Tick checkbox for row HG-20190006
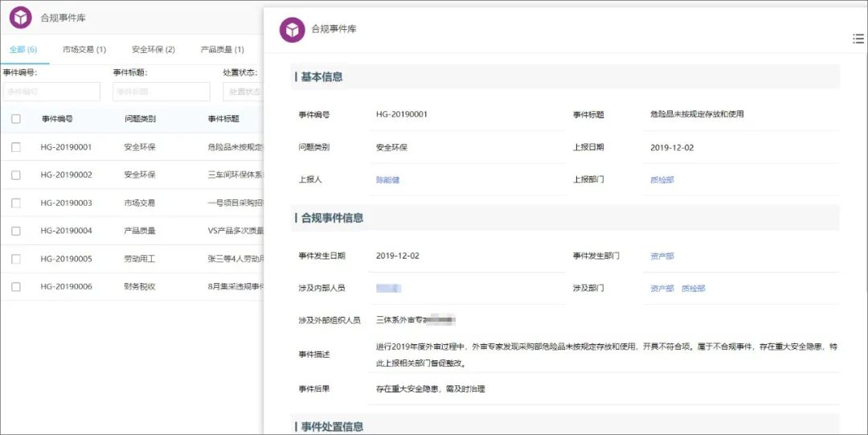 [16, 286]
